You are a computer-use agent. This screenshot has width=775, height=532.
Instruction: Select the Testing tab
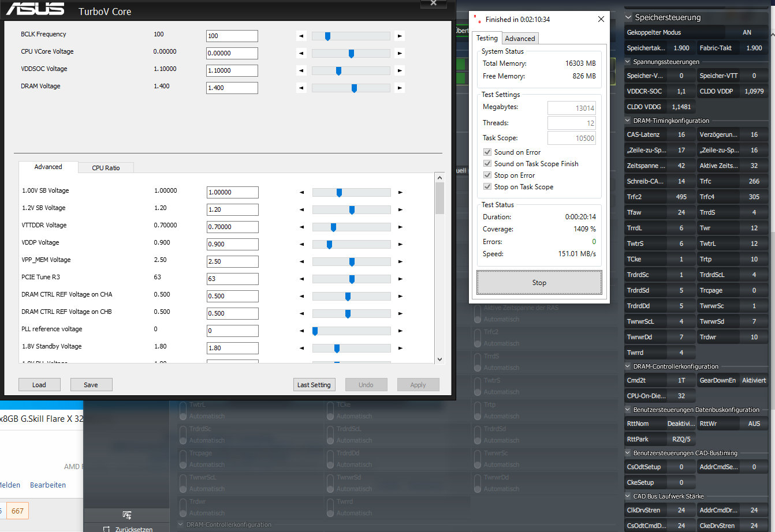[487, 38]
